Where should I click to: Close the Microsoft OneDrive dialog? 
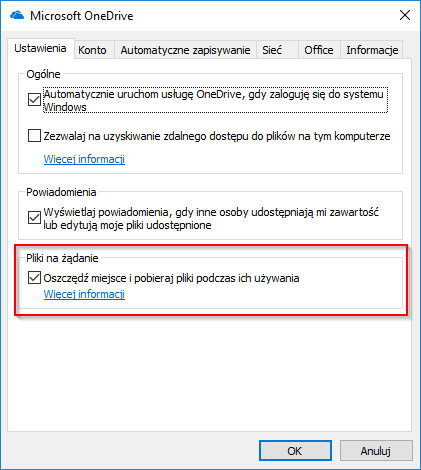click(405, 15)
